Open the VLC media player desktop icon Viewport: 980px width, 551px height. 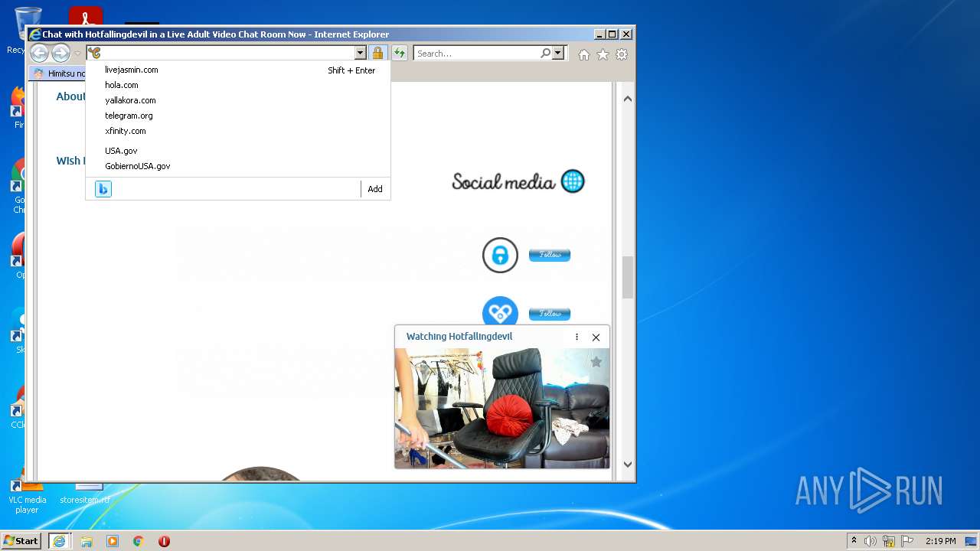pos(27,494)
